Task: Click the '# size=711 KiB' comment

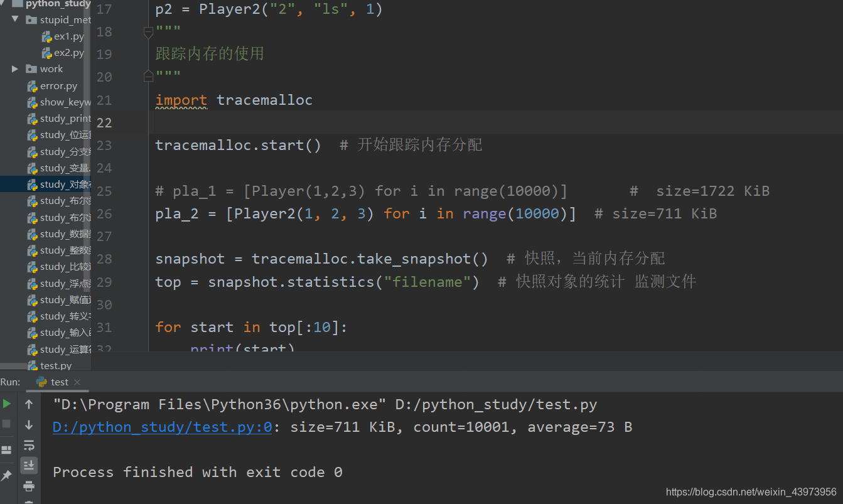Action: tap(655, 214)
